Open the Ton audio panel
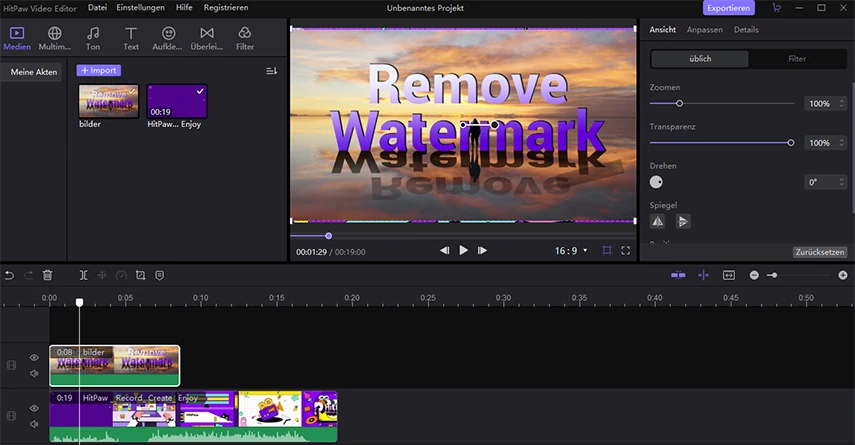 tap(93, 39)
